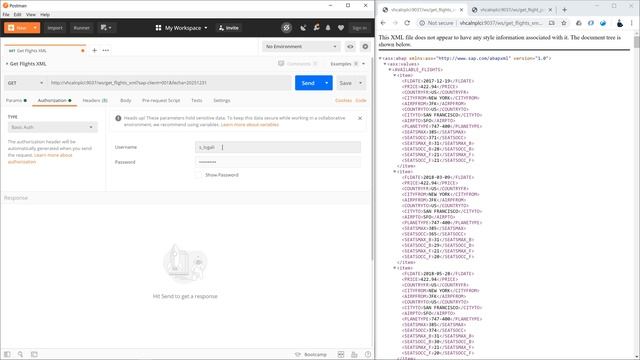640x360 pixels.
Task: Open the New button dropdown arrow
Action: 35,28
